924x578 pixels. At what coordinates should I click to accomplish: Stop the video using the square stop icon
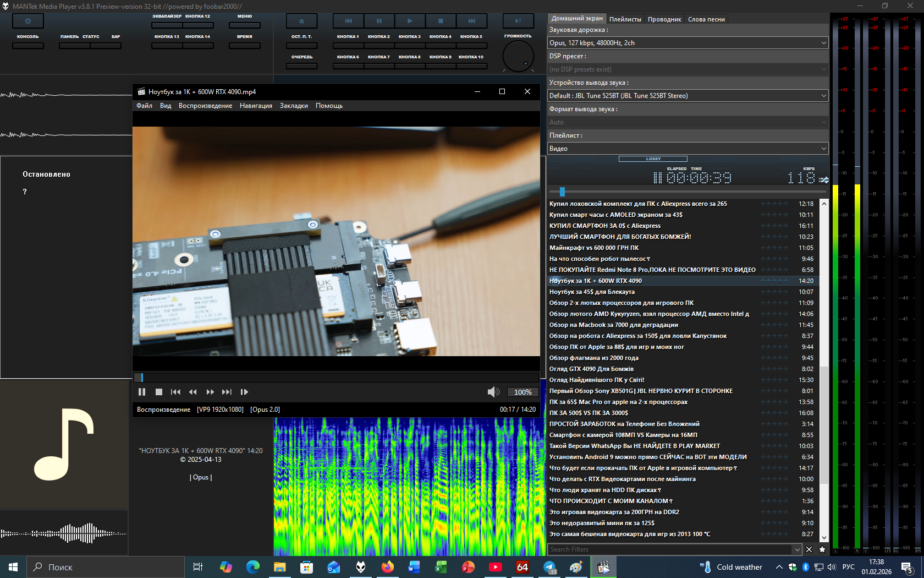click(x=159, y=392)
